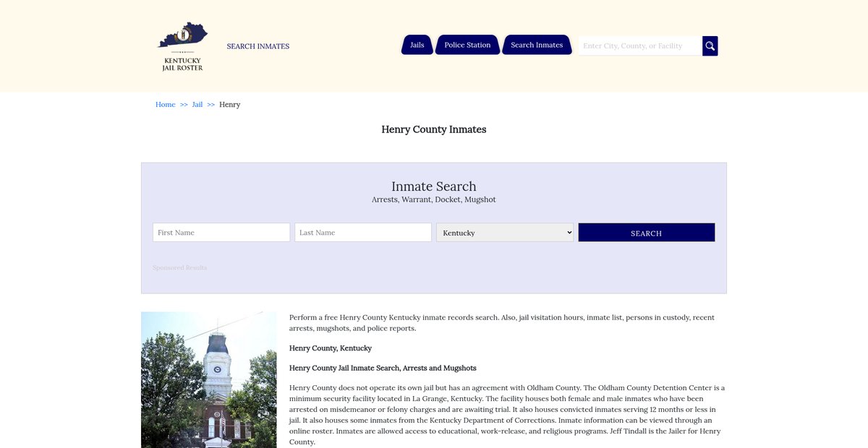Click the Inmate Search heading

pyautogui.click(x=434, y=186)
